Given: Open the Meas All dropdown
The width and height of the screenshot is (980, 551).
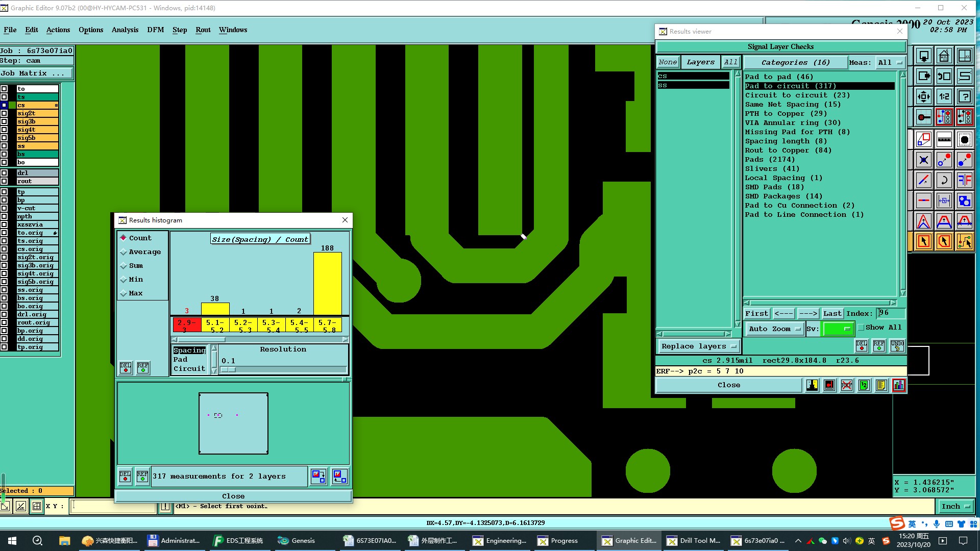Looking at the screenshot, I should click(x=890, y=62).
